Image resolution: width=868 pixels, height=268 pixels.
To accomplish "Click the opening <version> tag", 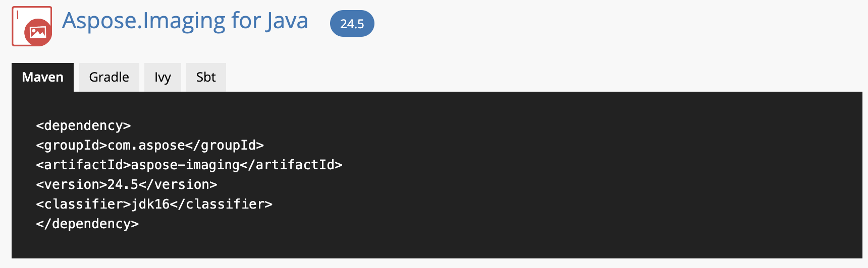I will tap(72, 185).
